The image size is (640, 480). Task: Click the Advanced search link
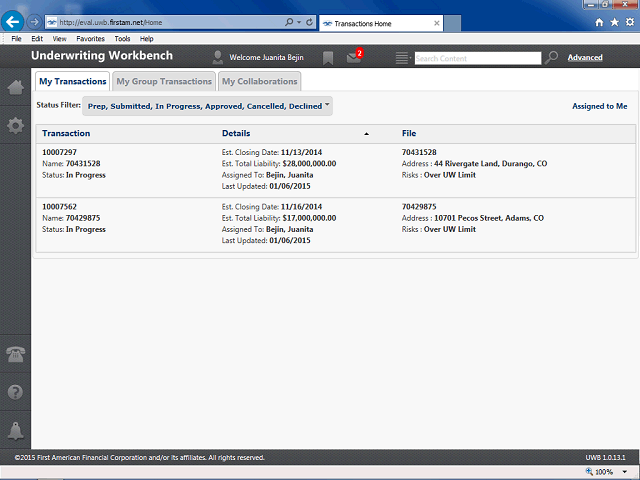(585, 58)
